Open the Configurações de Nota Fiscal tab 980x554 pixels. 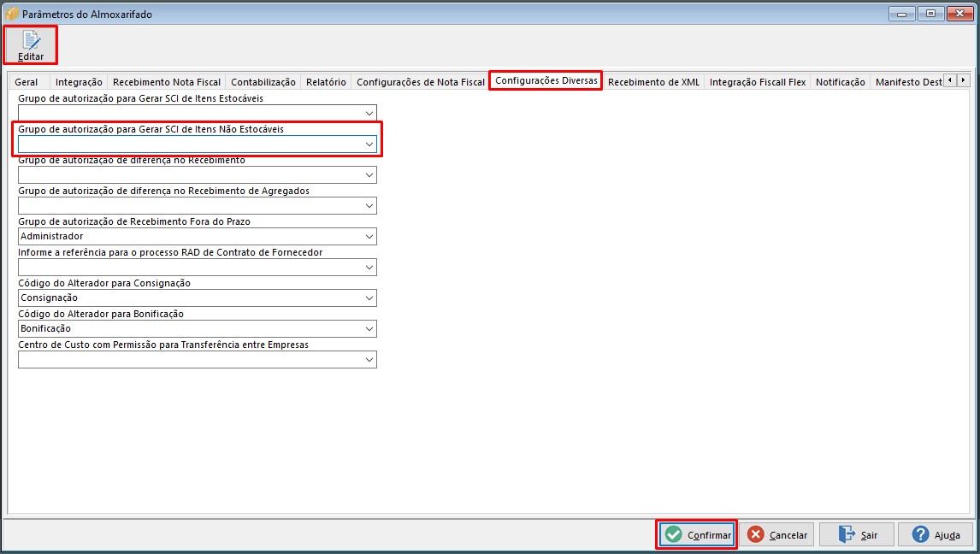[421, 82]
